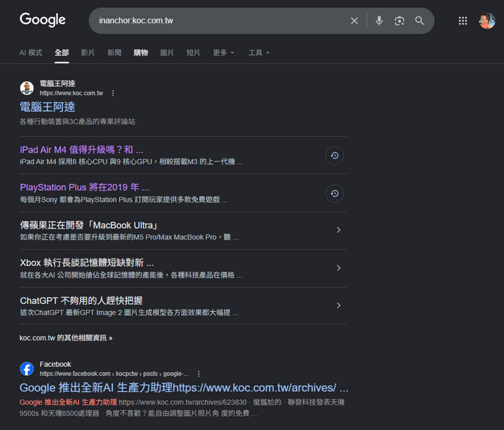Screen dimensions: 504x430
Task: Click the snippet starting 如果你正在考慮是否要升級
Action: (x=129, y=237)
